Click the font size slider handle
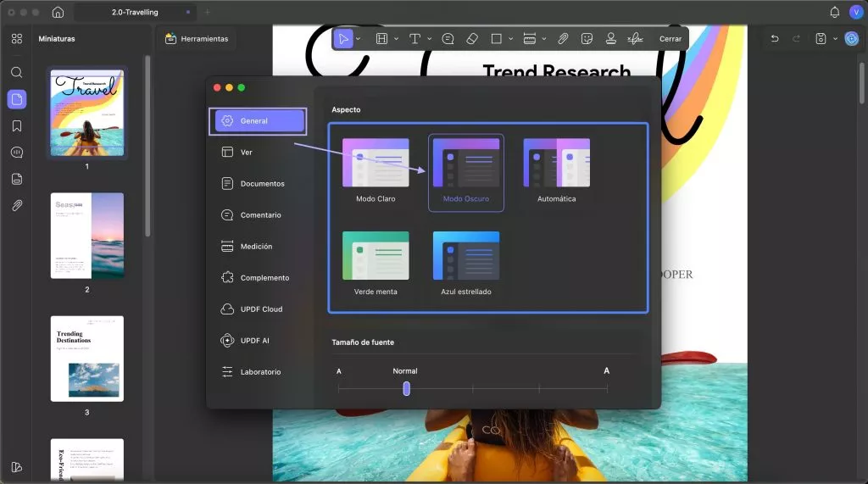The width and height of the screenshot is (868, 484). [x=406, y=389]
